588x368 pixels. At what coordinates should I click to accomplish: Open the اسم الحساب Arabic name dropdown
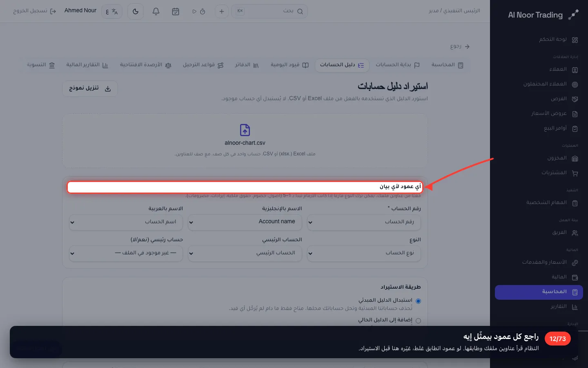126,222
